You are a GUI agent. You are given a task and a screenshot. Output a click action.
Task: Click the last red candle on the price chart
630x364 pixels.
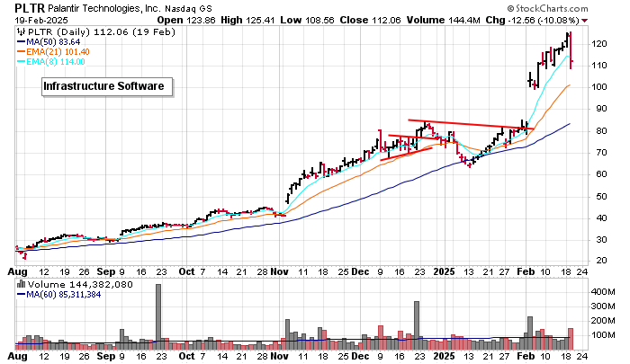click(571, 50)
